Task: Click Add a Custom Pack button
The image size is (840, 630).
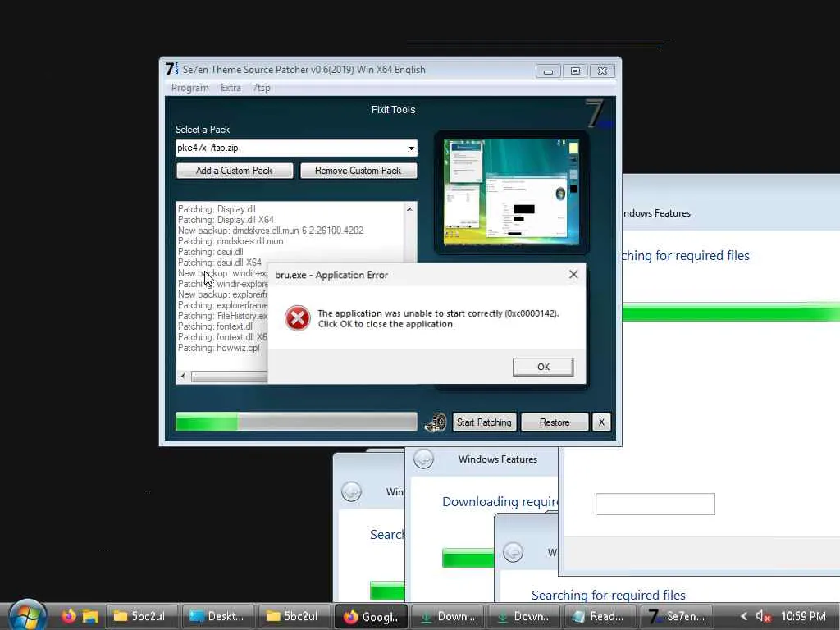Action: click(x=234, y=171)
